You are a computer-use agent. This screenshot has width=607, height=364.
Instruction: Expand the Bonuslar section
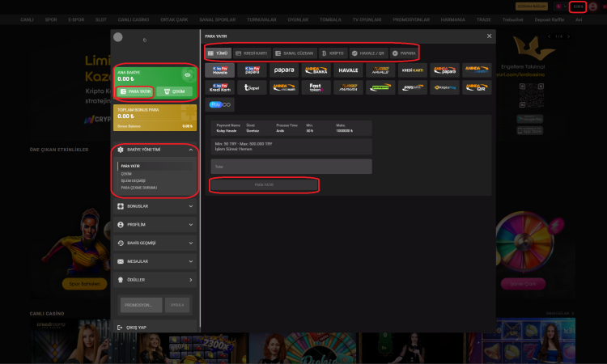(x=155, y=206)
